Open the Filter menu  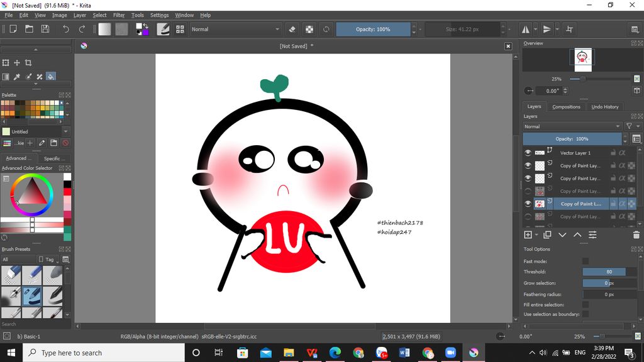coord(119,15)
